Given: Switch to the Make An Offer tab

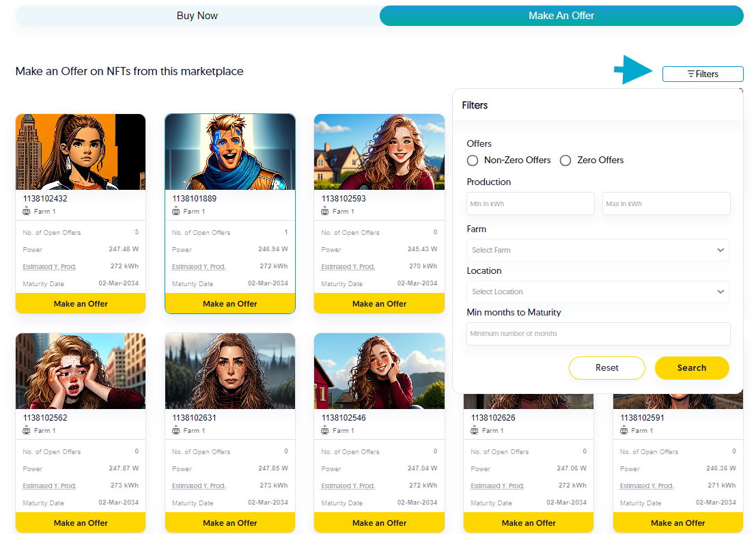Looking at the screenshot, I should [561, 16].
